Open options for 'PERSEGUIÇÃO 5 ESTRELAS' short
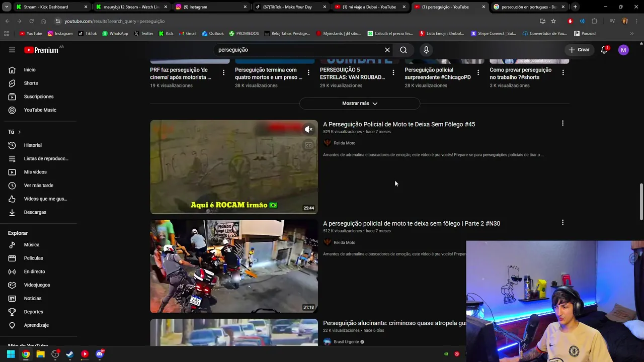Screen dimensions: 644x362 [393, 73]
